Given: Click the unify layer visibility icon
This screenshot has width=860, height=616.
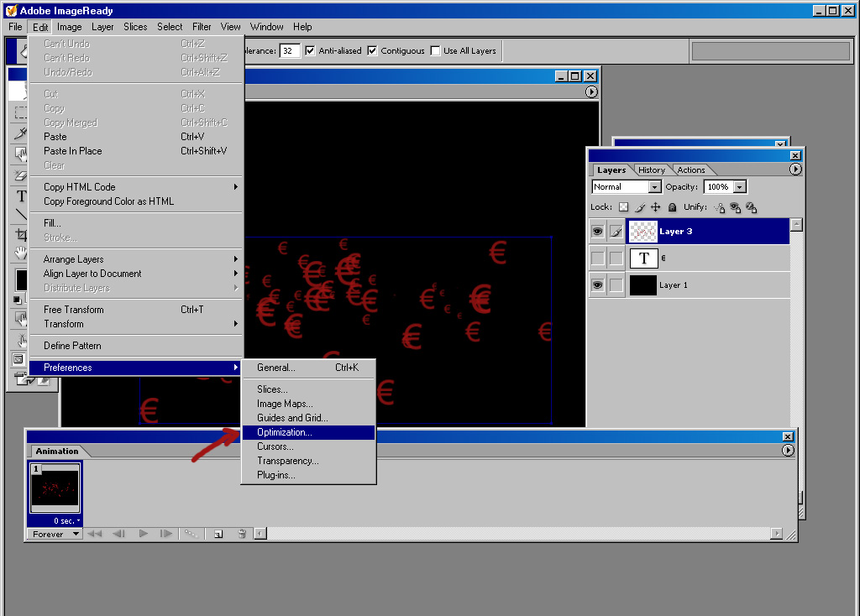Looking at the screenshot, I should point(735,207).
